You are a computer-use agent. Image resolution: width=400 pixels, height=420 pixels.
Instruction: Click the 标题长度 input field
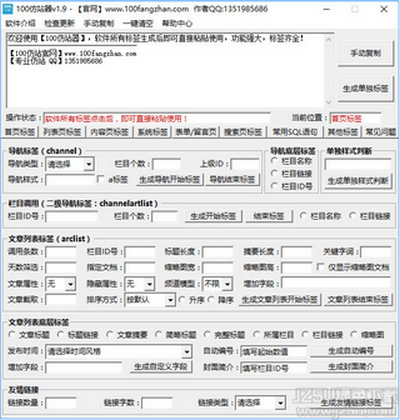click(218, 252)
